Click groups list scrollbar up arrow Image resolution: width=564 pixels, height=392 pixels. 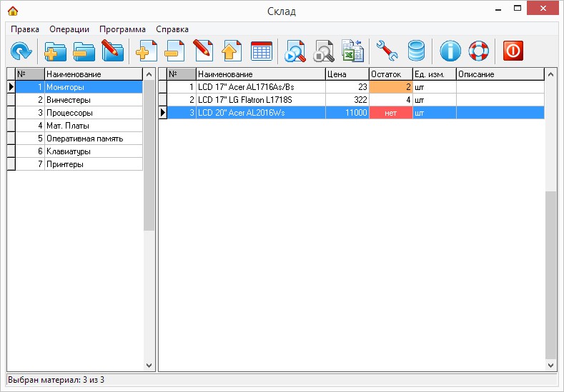(149, 74)
